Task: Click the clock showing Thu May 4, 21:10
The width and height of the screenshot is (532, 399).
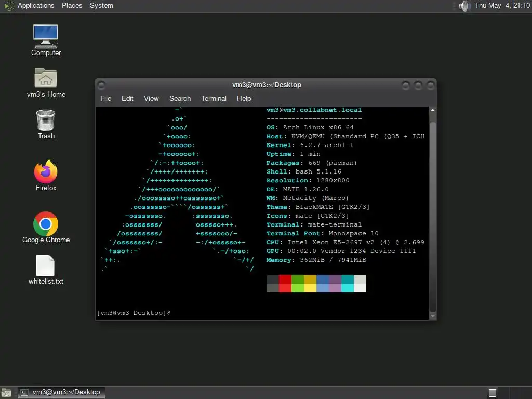Action: point(502,6)
